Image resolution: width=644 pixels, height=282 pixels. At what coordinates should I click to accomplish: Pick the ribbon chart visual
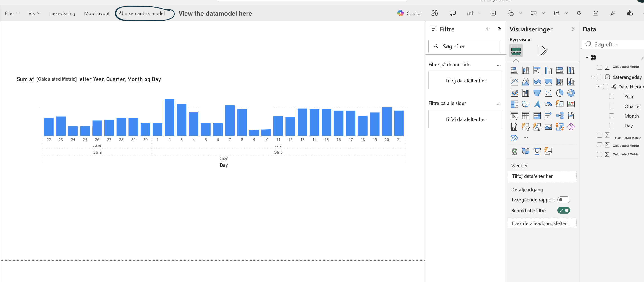point(514,93)
